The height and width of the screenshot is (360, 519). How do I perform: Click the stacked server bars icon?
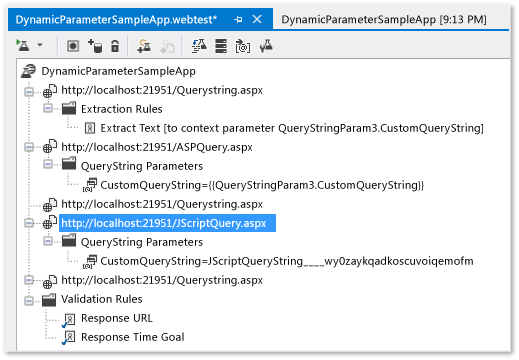tap(221, 46)
